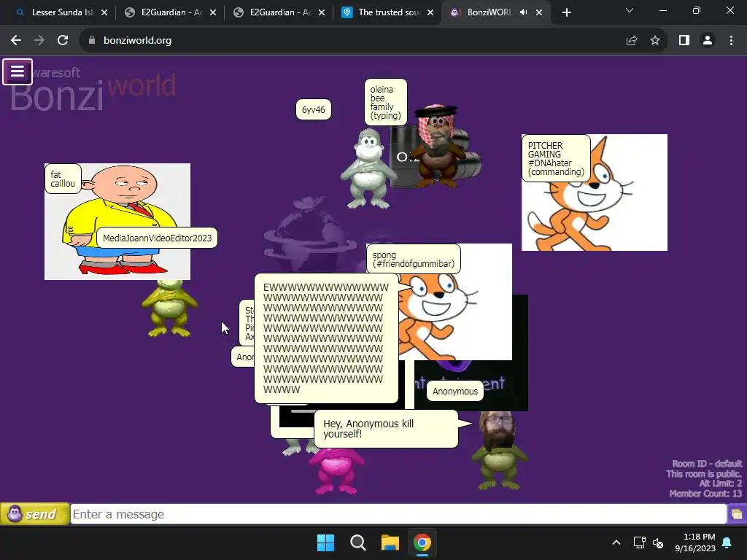Close The trusted source tab
The width and height of the screenshot is (747, 560).
pos(430,12)
